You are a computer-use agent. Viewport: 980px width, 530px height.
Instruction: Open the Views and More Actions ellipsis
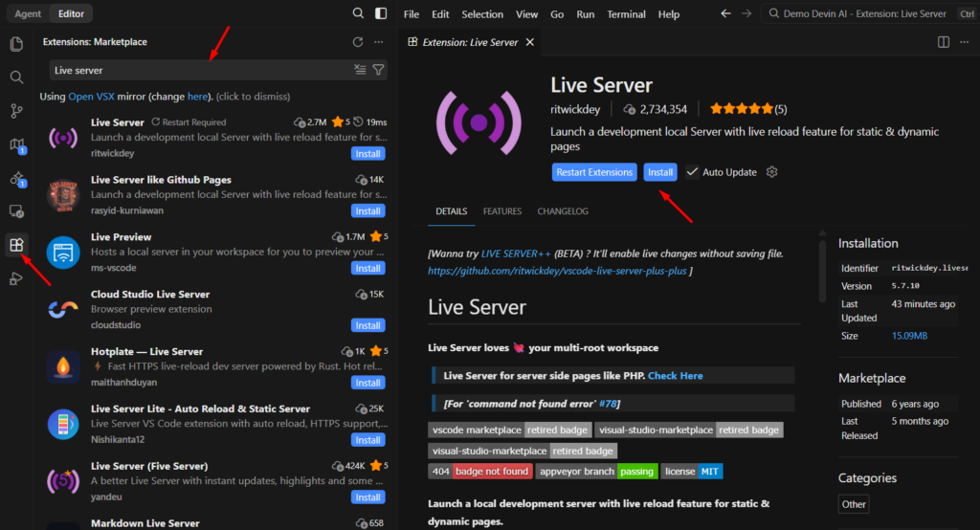point(379,42)
